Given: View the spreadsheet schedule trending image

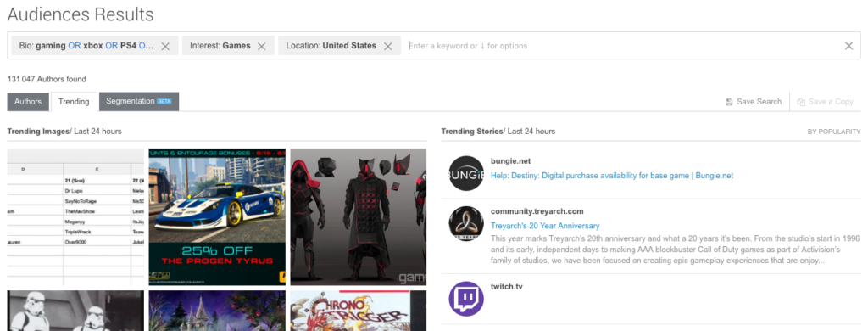Looking at the screenshot, I should tap(75, 216).
